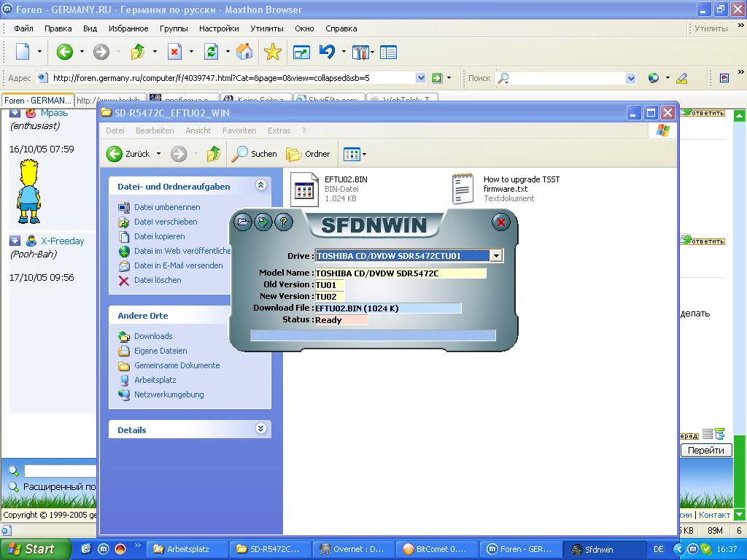Viewport: 747px width, 560px height.
Task: Click Datei umbenennen in task pane
Action: [x=167, y=207]
